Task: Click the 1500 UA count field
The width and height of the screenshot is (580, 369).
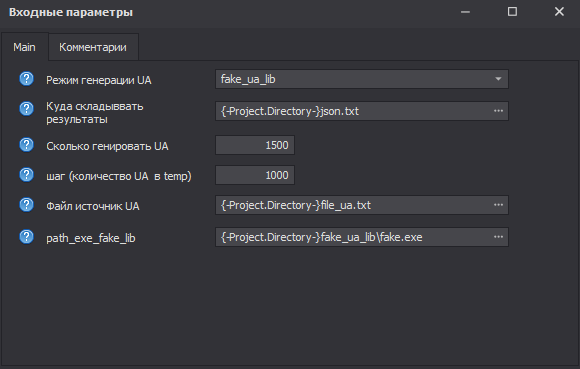Action: (255, 145)
